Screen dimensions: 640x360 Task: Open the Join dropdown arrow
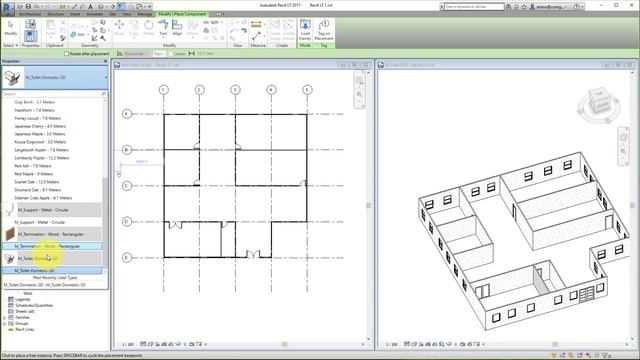(87, 35)
